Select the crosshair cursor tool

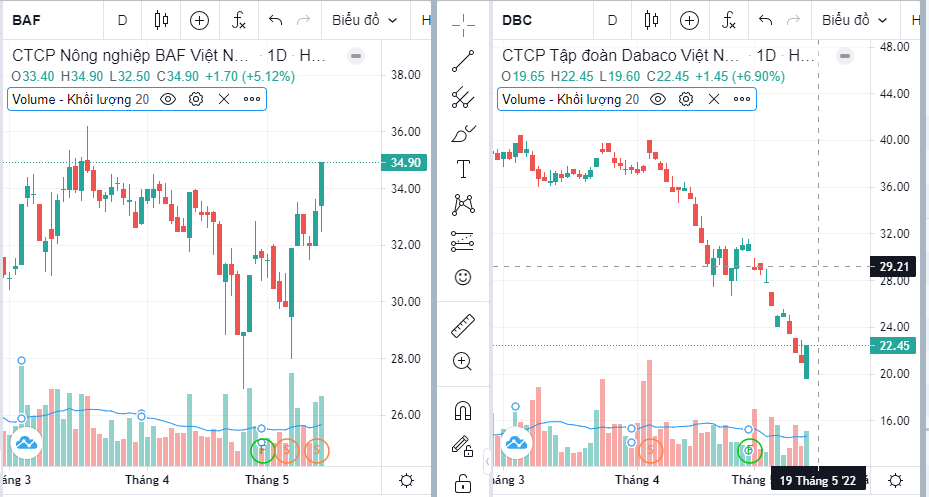point(463,21)
